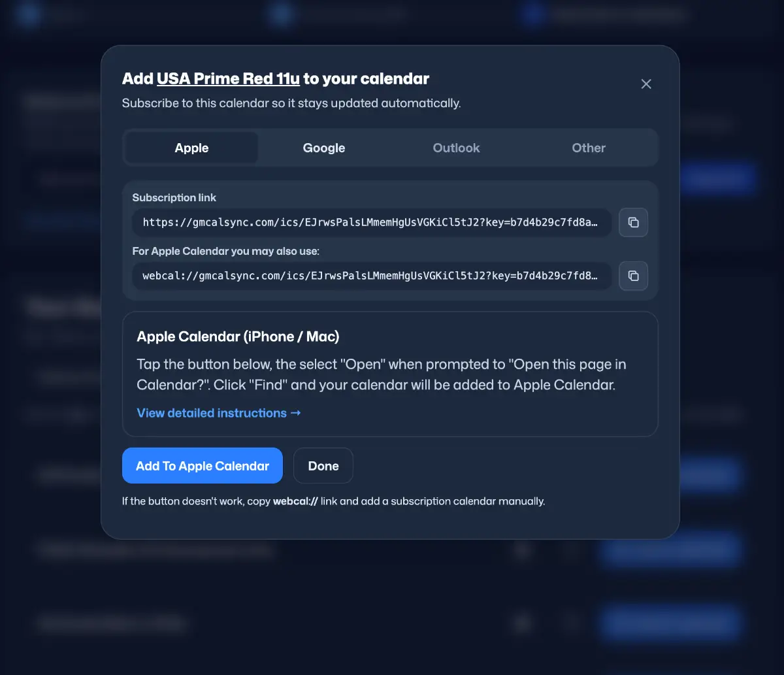This screenshot has height=675, width=784.
Task: Focus the webcal:// link field
Action: click(371, 276)
